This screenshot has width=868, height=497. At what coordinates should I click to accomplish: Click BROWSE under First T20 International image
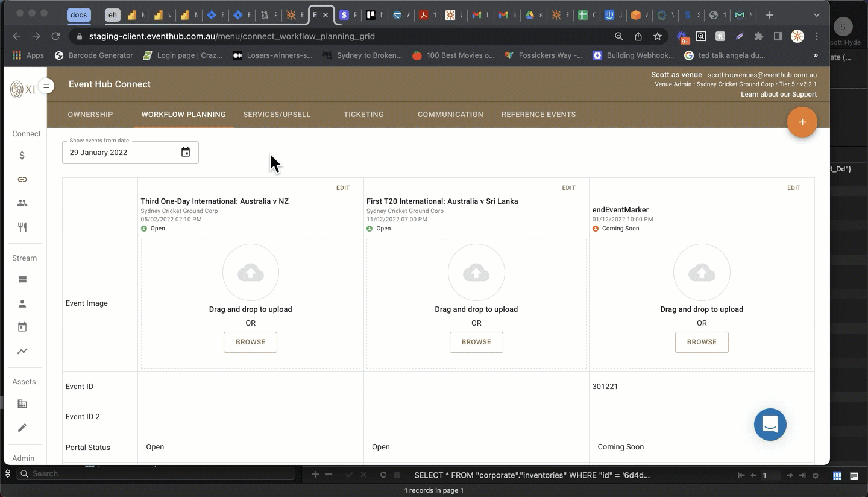pos(476,342)
